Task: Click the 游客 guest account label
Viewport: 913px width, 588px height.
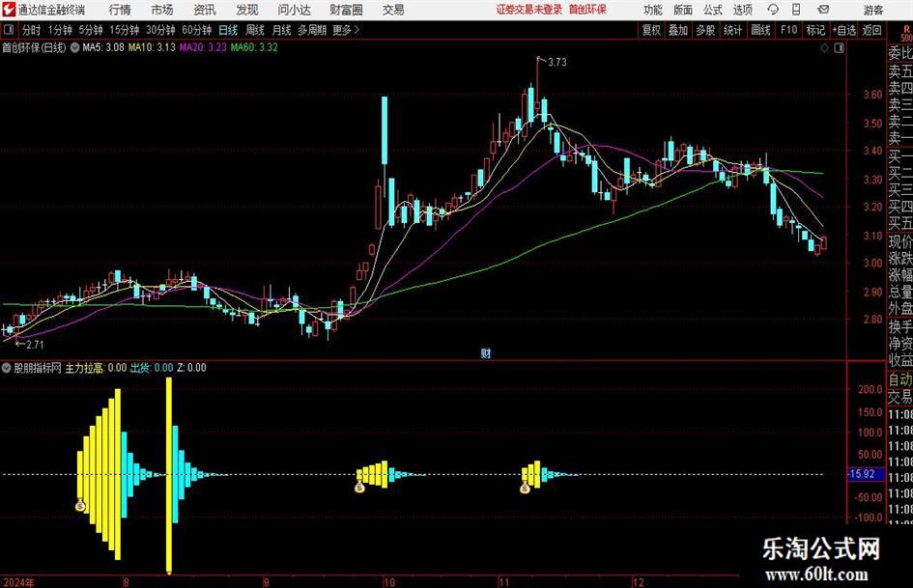Action: pos(872,10)
